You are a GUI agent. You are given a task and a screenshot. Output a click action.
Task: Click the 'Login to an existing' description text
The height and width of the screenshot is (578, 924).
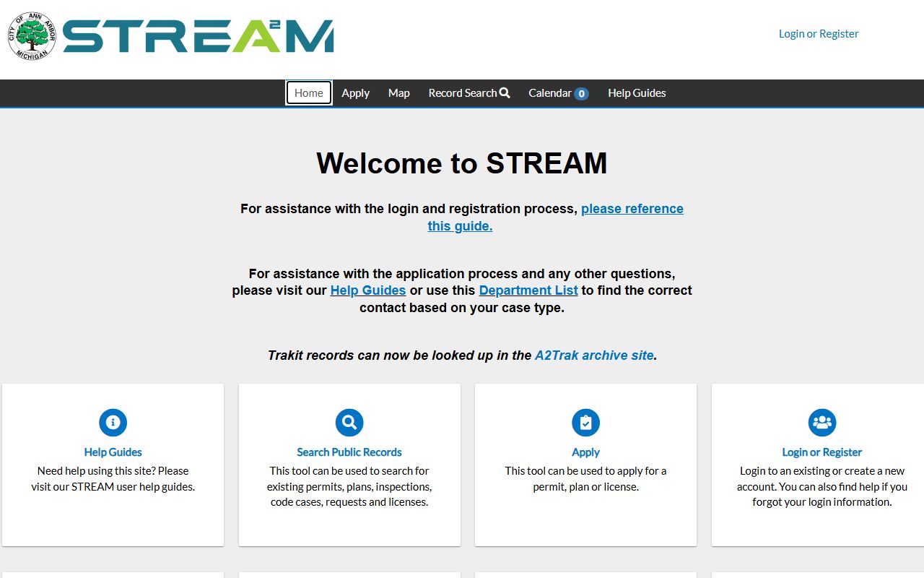pos(822,486)
